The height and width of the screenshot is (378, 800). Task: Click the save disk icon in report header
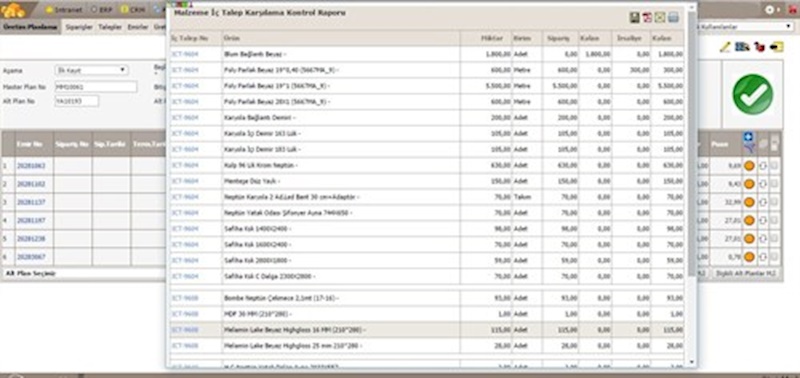click(x=635, y=17)
